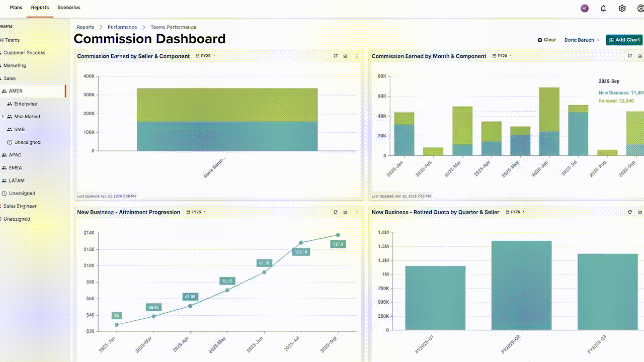Refresh the Commission Earned by Seller & Component chart
The width and height of the screenshot is (644, 362).
pos(336,56)
